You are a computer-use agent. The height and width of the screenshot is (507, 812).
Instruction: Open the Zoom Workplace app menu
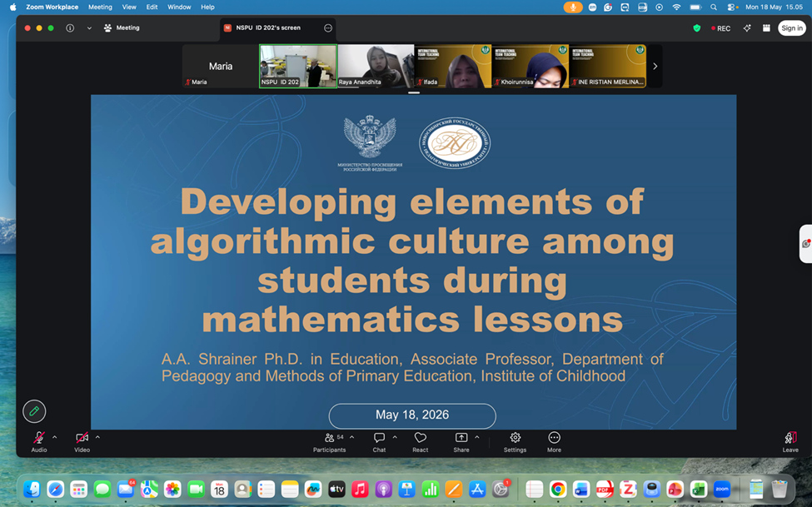[x=52, y=7]
